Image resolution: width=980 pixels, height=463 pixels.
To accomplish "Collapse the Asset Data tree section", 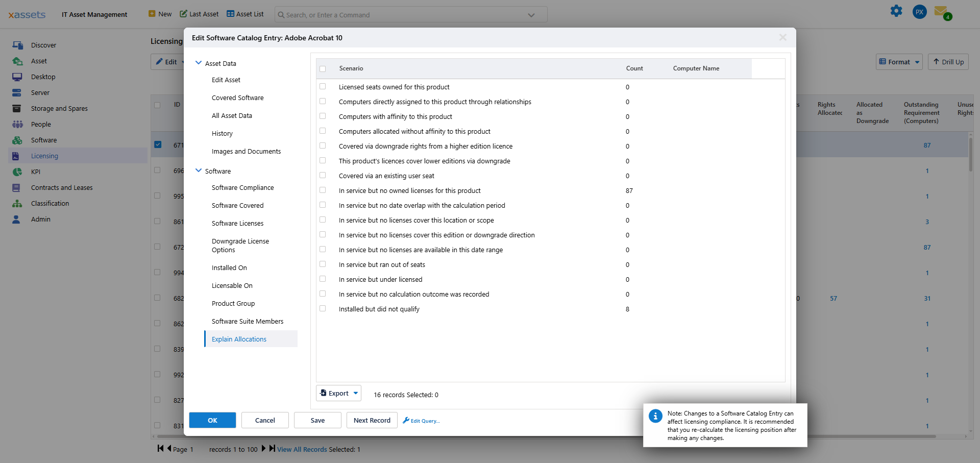I will pos(199,63).
